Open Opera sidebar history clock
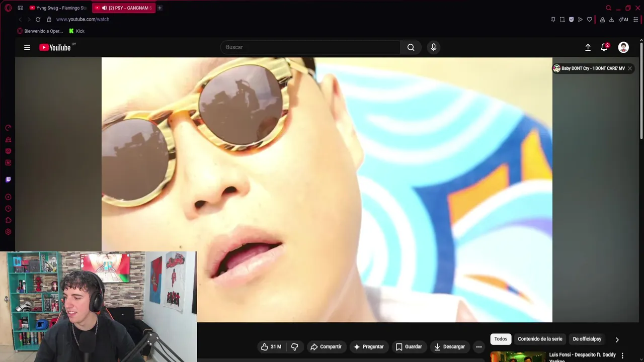 tap(8, 209)
